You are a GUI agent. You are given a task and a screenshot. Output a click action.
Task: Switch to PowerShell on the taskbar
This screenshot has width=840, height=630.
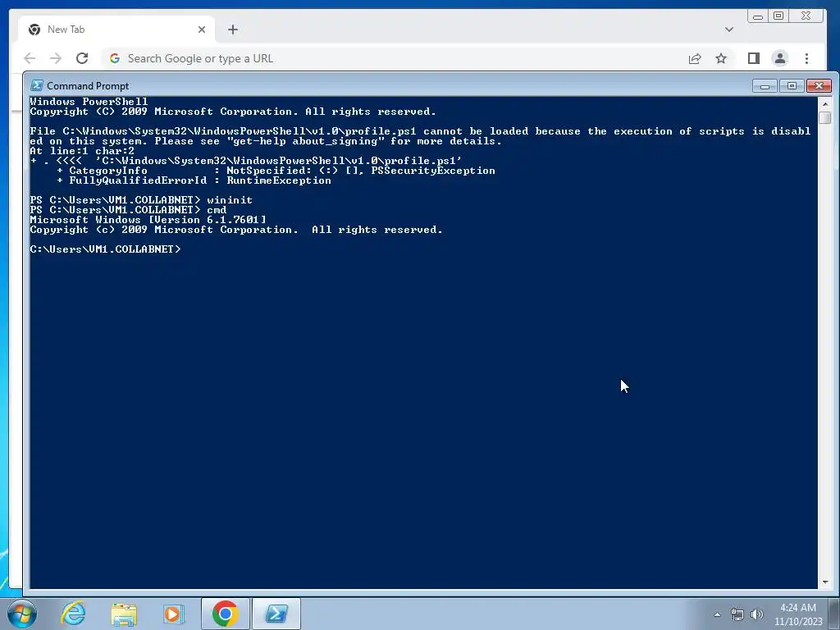tap(276, 614)
